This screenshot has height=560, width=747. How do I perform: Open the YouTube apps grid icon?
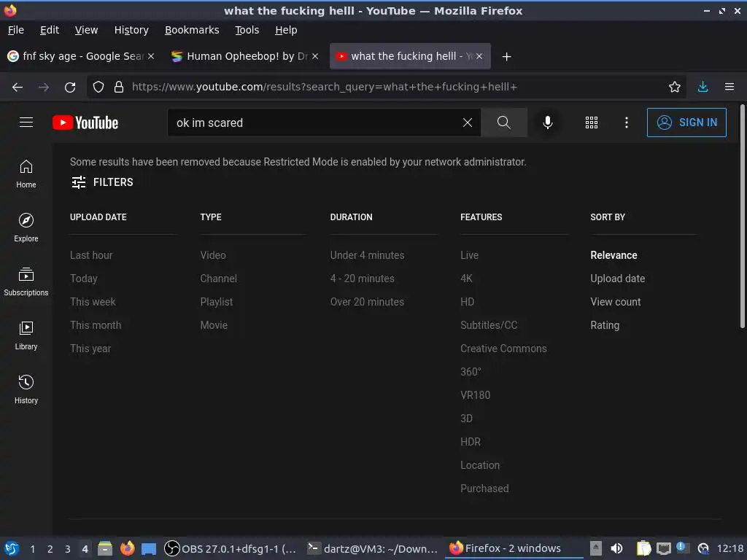591,122
